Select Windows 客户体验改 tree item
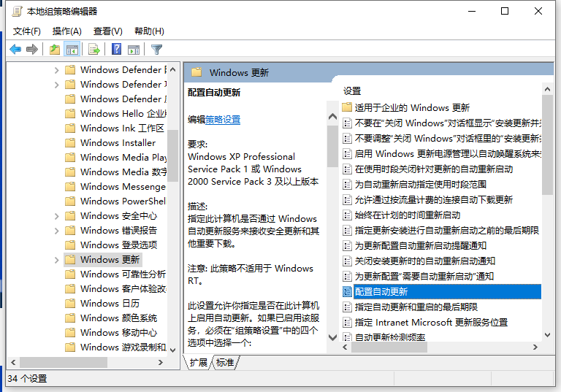 click(123, 288)
